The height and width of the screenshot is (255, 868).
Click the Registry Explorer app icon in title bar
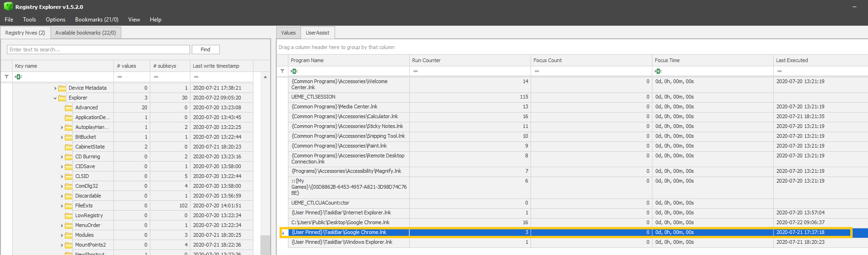click(8, 7)
